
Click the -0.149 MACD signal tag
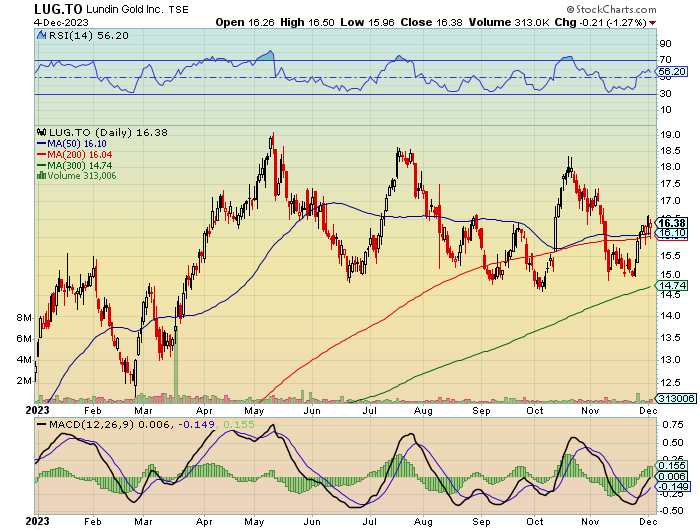point(672,487)
